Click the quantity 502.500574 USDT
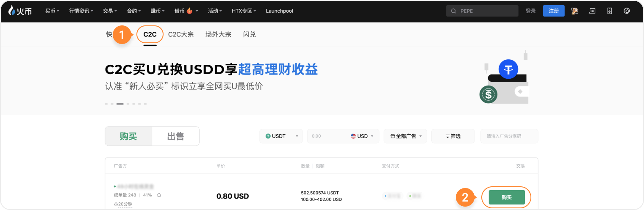644x210 pixels. 320,193
